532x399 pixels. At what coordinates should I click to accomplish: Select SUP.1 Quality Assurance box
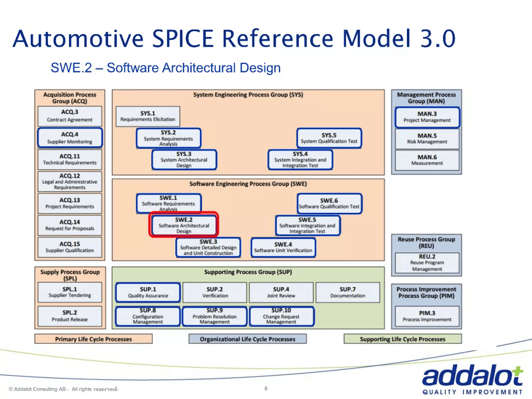click(x=148, y=293)
